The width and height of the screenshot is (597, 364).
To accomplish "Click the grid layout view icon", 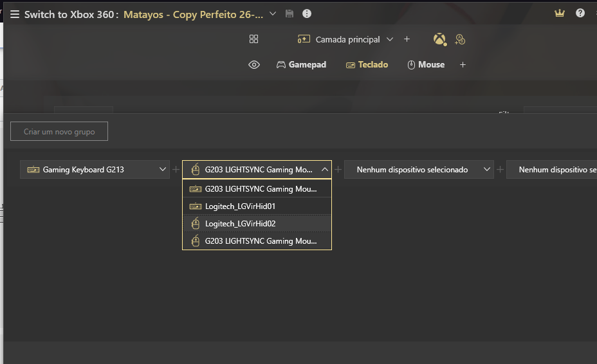I will (253, 39).
